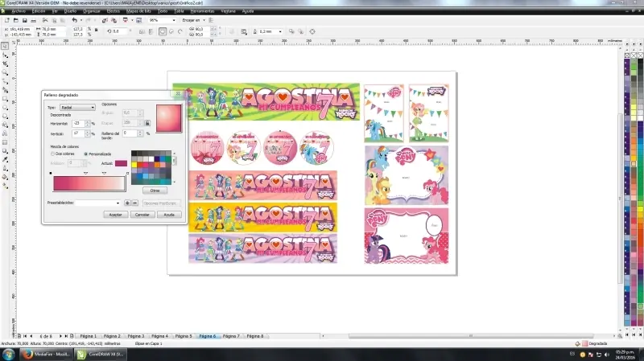The height and width of the screenshot is (361, 644).
Task: Open Firefox MediaFire taskbar button
Action: [x=46, y=354]
